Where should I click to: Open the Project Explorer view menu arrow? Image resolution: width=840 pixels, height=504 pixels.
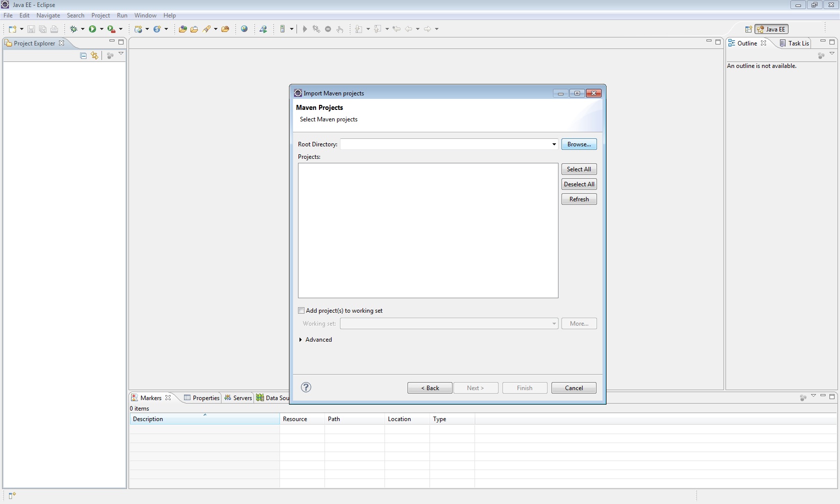pyautogui.click(x=121, y=54)
